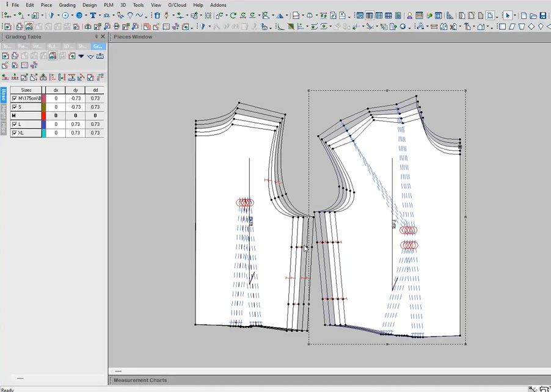Click black down-triangle in Grading Table toolbar
The height and width of the screenshot is (392, 551).
coord(81,56)
